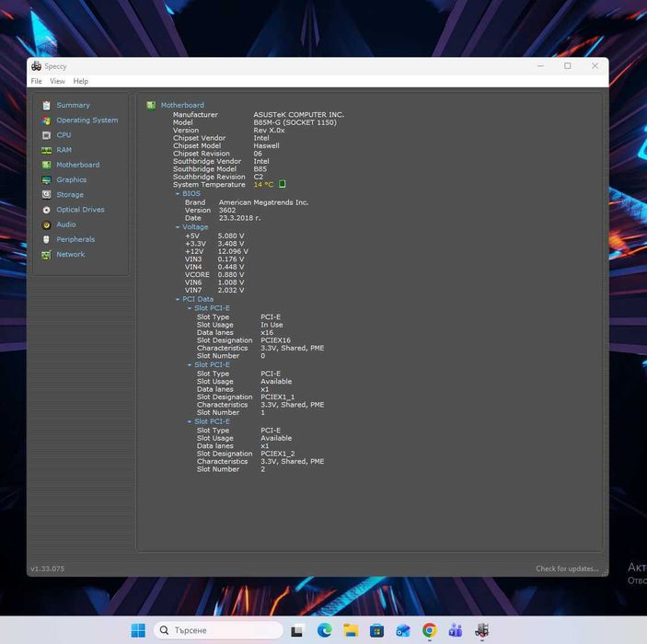Collapse the PCI Data section
Viewport: 647px width, 644px height.
tap(178, 299)
